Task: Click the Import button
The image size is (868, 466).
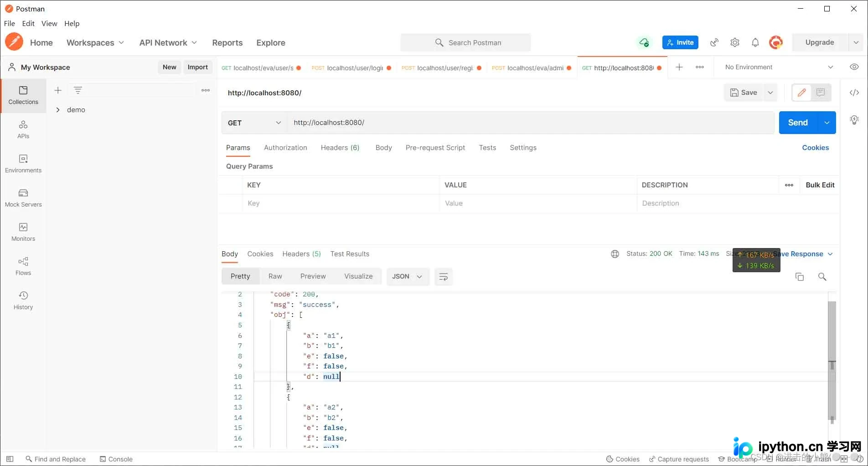Action: coord(198,67)
